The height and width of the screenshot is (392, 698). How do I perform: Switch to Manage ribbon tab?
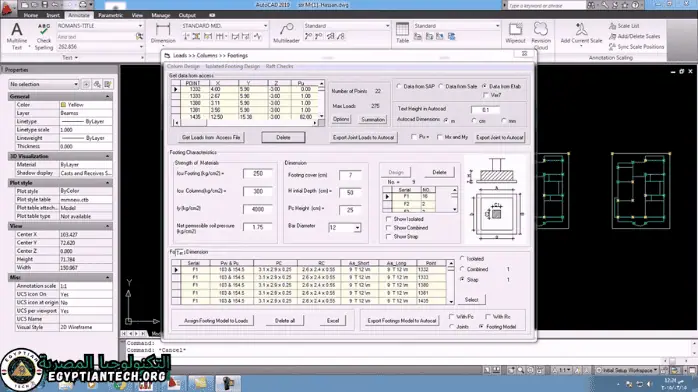pyautogui.click(x=161, y=15)
